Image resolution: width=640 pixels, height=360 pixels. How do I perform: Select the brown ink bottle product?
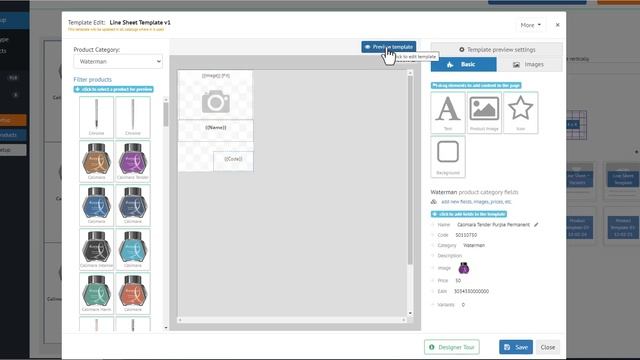point(96,161)
